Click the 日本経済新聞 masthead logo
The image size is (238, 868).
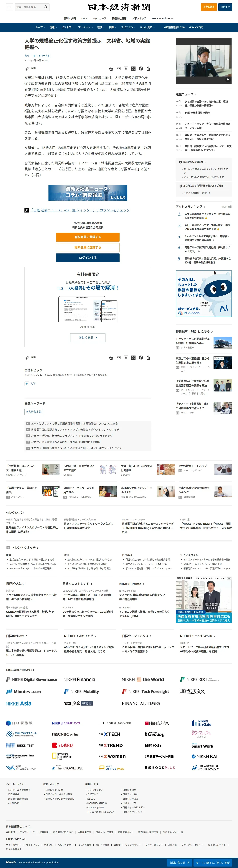tap(119, 7)
